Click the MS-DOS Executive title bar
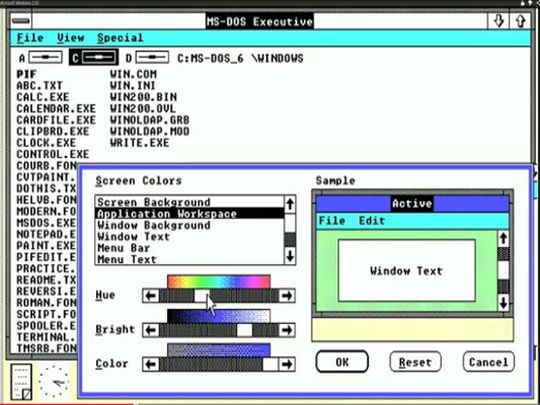Viewport: 540px width, 405px height. [260, 21]
